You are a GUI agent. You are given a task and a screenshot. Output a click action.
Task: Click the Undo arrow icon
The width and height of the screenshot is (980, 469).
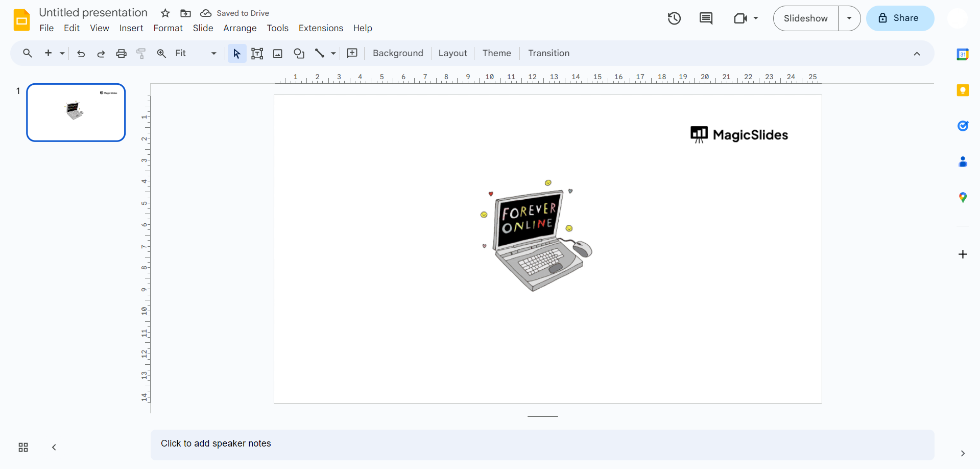[x=81, y=54]
